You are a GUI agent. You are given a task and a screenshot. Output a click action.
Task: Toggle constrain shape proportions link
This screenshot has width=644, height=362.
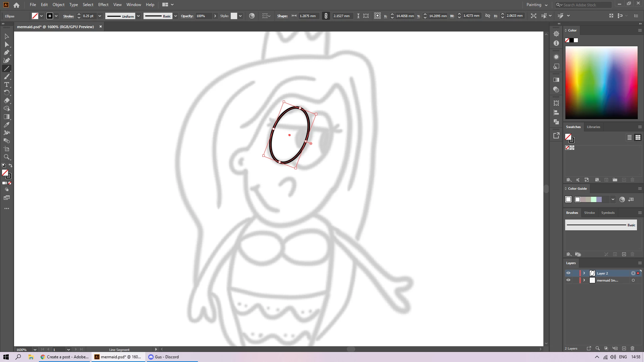[326, 16]
